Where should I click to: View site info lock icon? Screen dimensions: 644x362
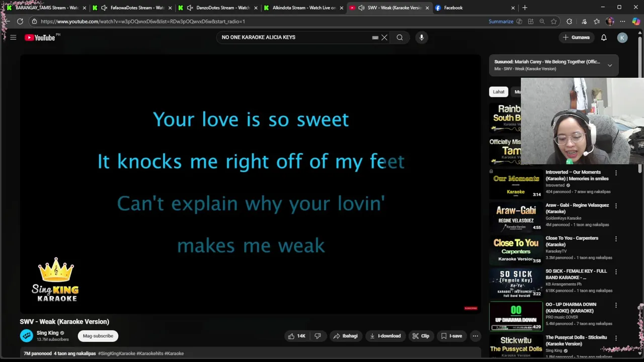click(34, 21)
